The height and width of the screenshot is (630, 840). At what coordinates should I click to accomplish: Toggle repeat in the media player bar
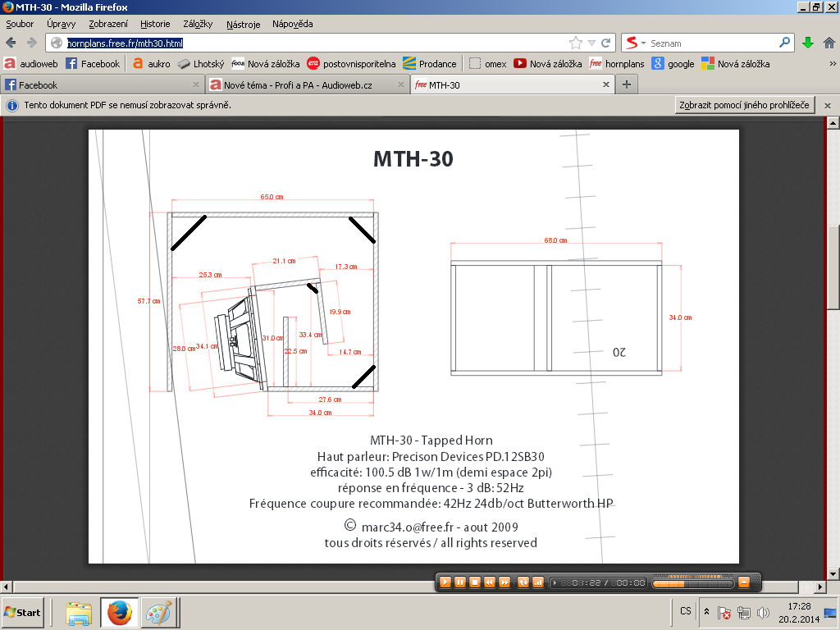pos(523,582)
